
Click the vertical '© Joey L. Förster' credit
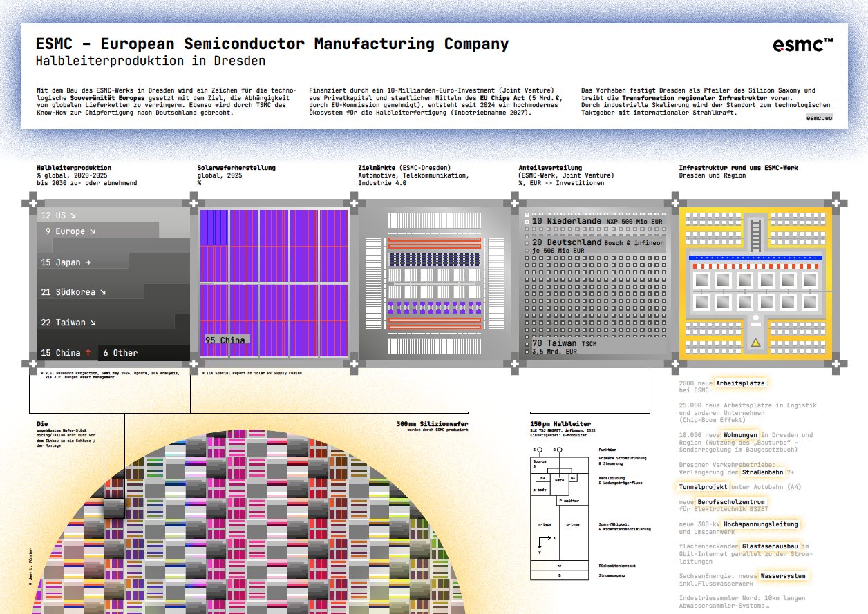(x=31, y=566)
